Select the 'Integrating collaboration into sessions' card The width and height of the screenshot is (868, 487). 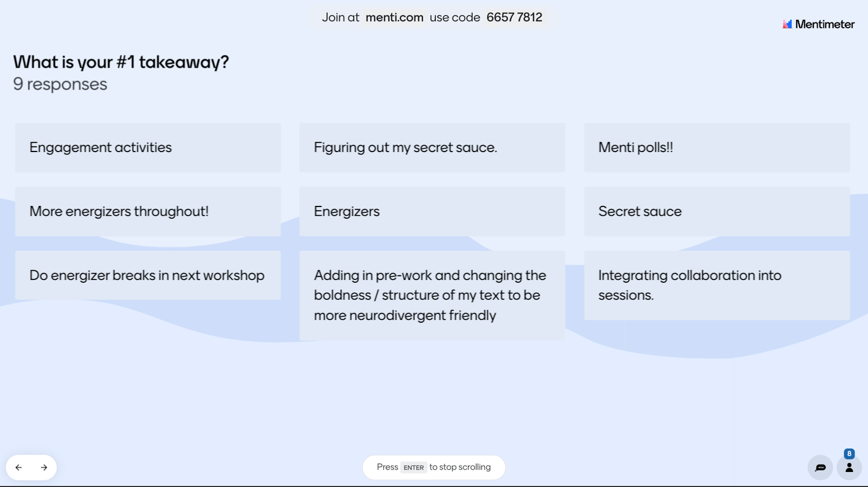(716, 285)
